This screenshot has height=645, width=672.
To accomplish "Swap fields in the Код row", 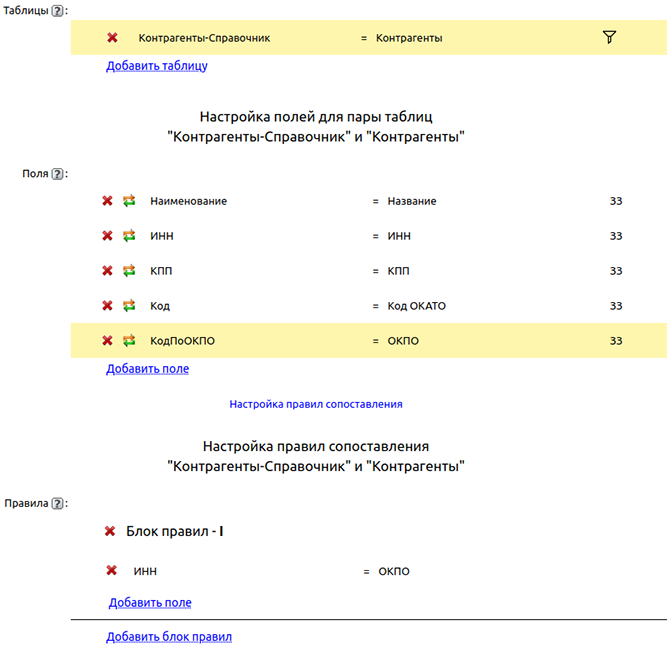I will (x=128, y=306).
